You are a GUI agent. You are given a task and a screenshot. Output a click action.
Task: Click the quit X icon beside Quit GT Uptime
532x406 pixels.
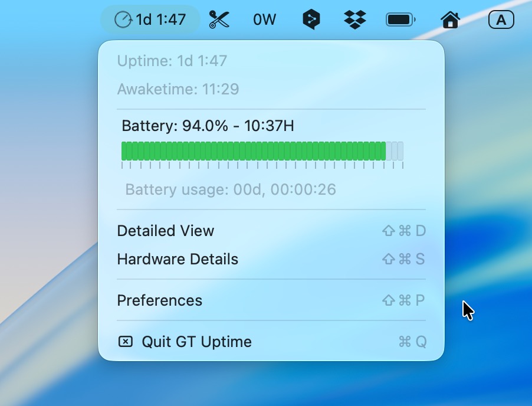126,342
